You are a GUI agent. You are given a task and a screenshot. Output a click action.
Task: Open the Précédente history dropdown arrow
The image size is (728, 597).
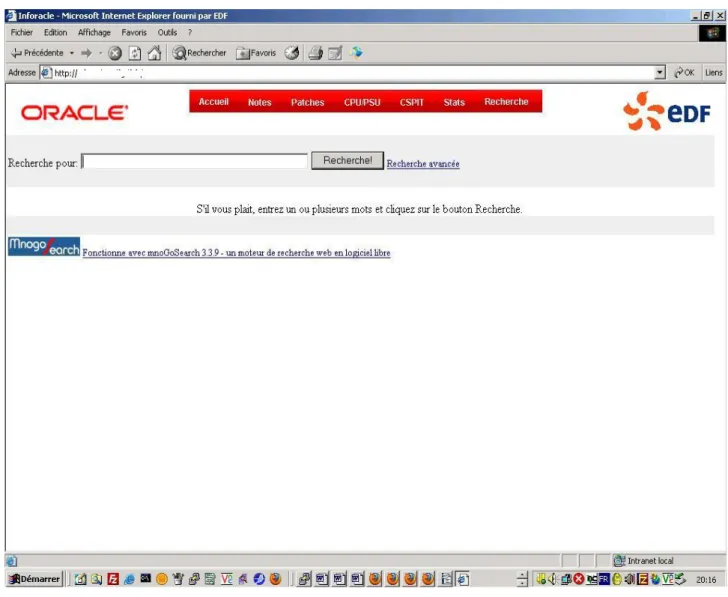(72, 53)
